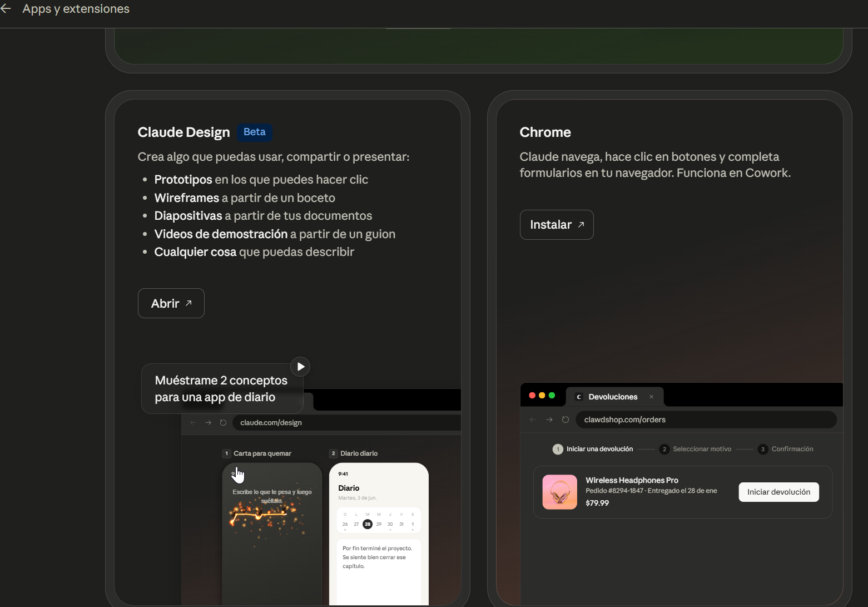
Task: Click the claude.com/design address bar
Action: click(348, 423)
